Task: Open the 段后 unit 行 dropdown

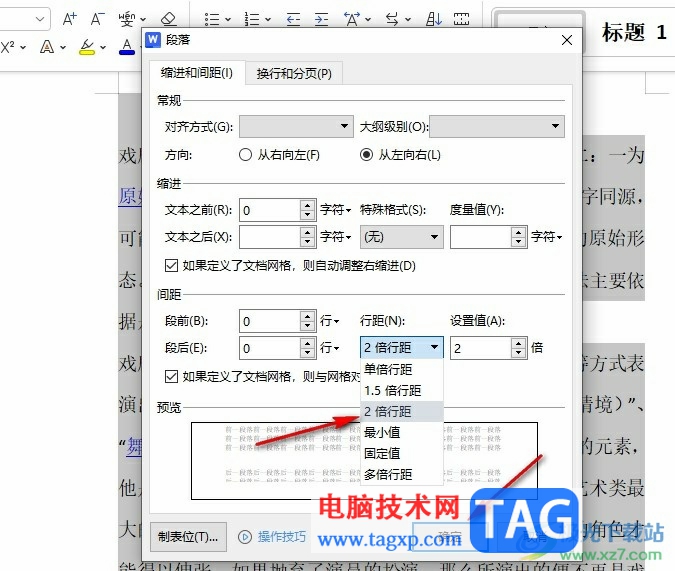Action: click(329, 348)
